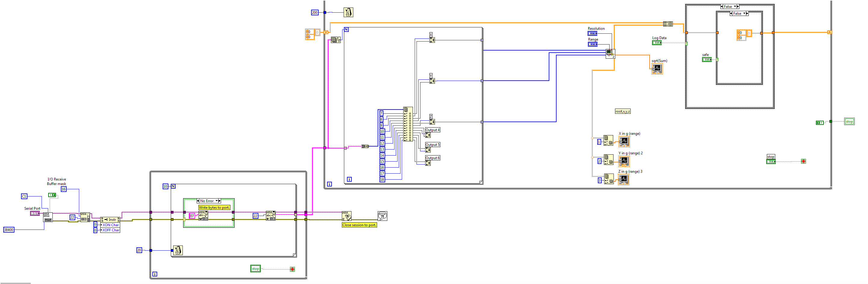
Task: Click the XOFF Char property row
Action: [x=110, y=230]
